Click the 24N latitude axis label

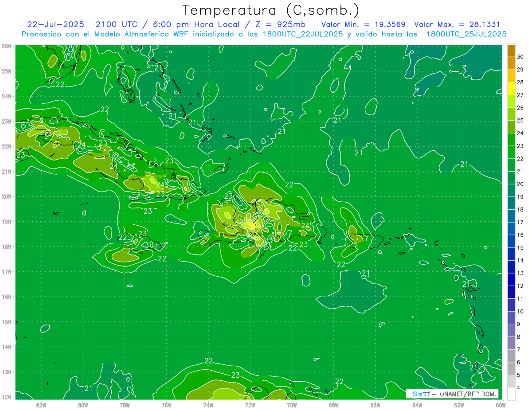[x=6, y=96]
